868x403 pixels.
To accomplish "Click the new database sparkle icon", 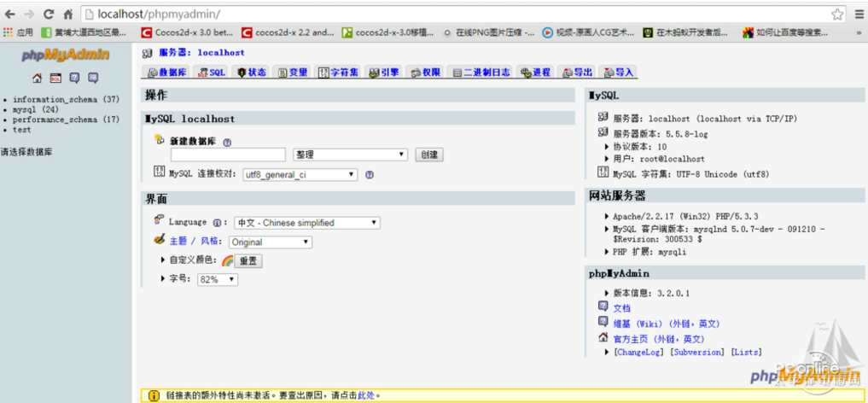I will pyautogui.click(x=160, y=139).
